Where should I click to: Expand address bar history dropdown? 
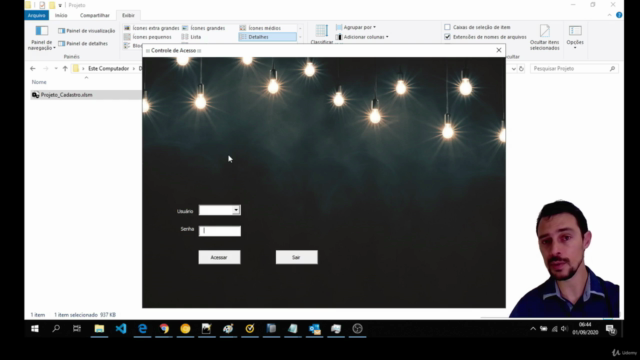pos(513,69)
